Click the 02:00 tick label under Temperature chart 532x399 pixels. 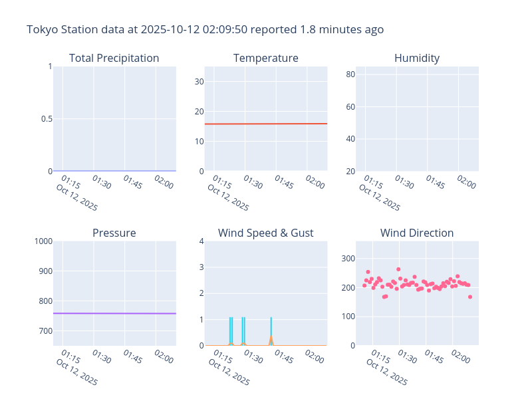[x=315, y=182]
